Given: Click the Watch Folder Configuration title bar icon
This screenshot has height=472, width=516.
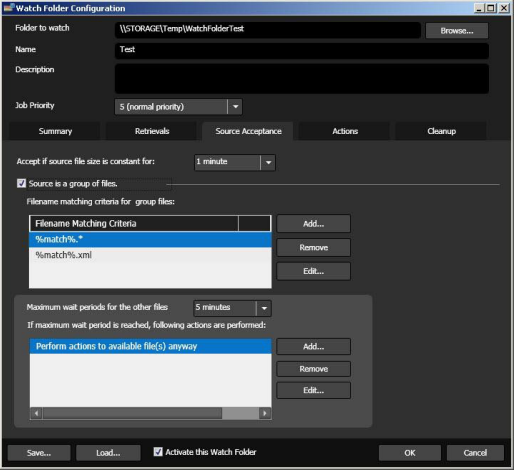Looking at the screenshot, I should pyautogui.click(x=9, y=8).
